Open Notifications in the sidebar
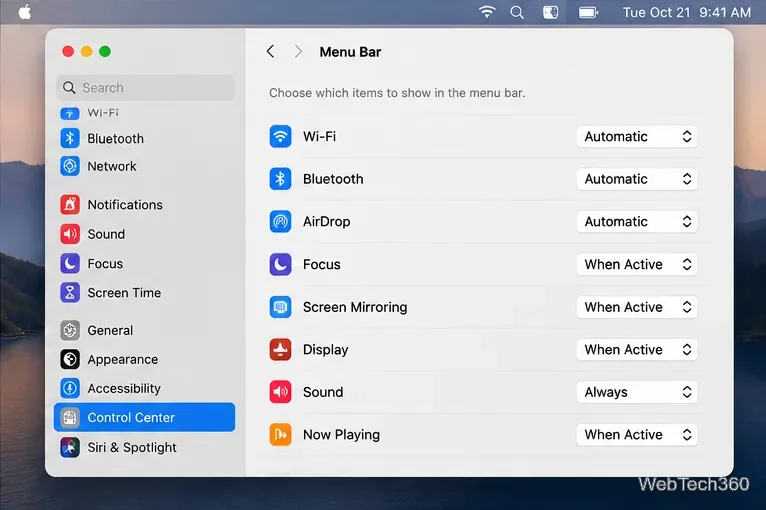 coord(145,205)
